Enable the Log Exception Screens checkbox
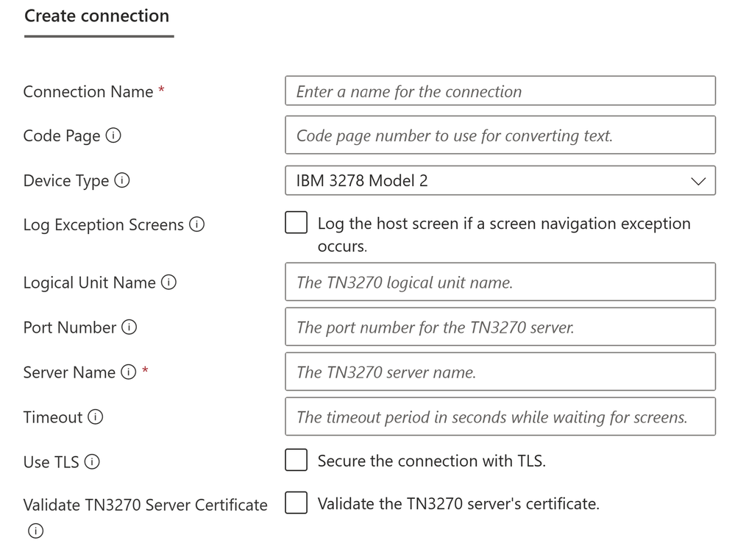Image resolution: width=735 pixels, height=560 pixels. pos(297,222)
